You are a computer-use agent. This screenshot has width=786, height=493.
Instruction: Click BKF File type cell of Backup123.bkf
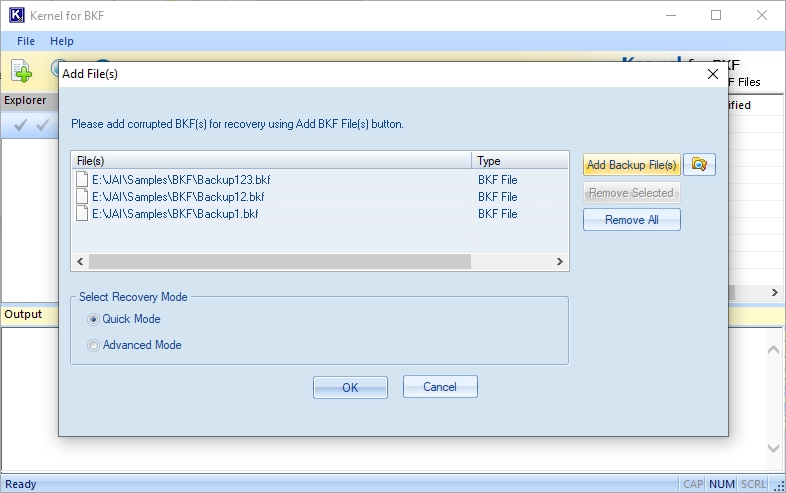(498, 180)
